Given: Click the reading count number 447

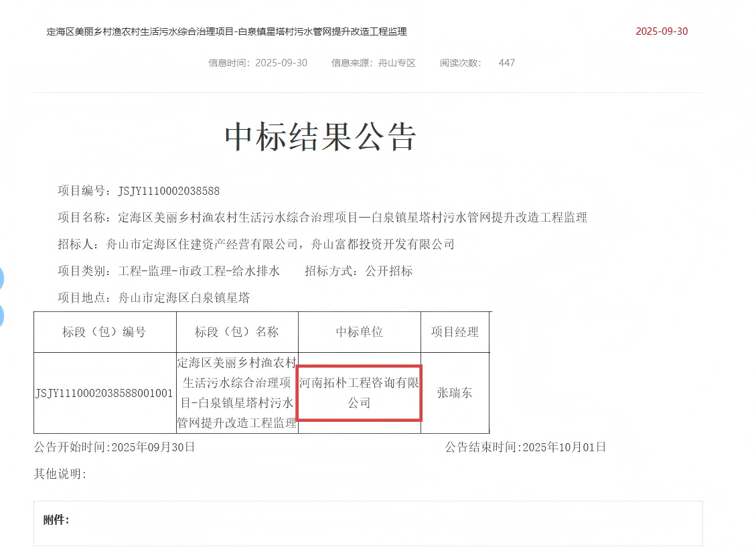Looking at the screenshot, I should coord(507,62).
